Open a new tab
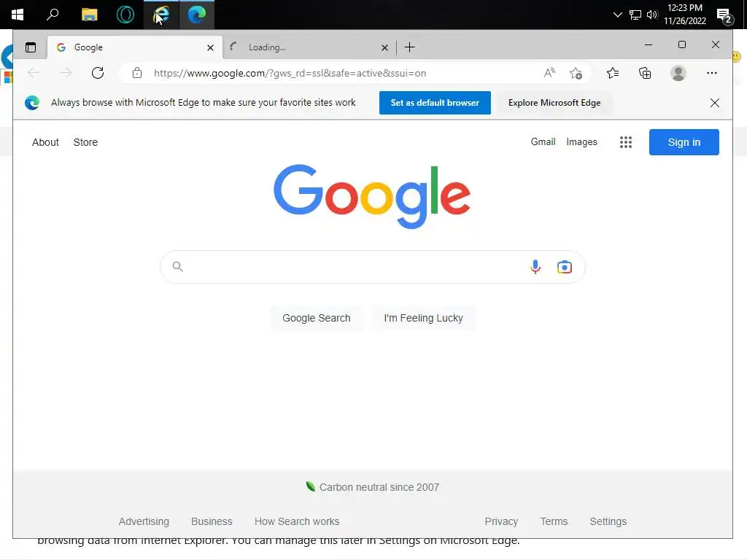 tap(409, 47)
